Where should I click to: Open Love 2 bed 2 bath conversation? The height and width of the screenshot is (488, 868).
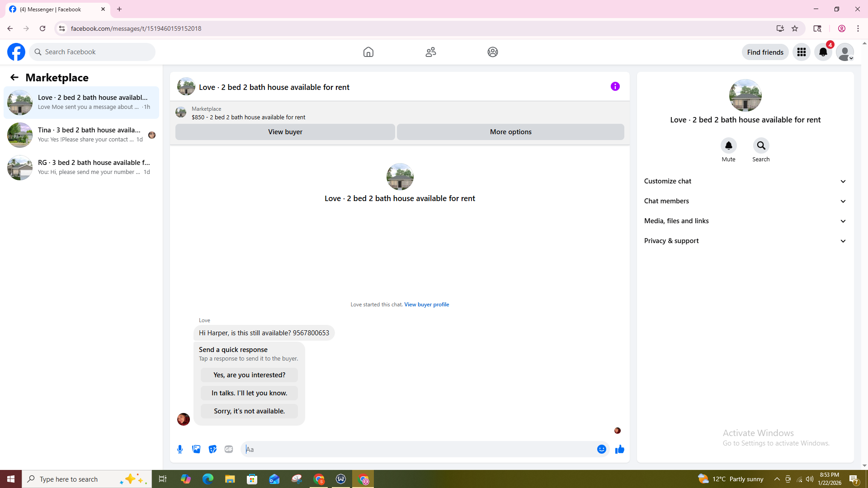[81, 103]
